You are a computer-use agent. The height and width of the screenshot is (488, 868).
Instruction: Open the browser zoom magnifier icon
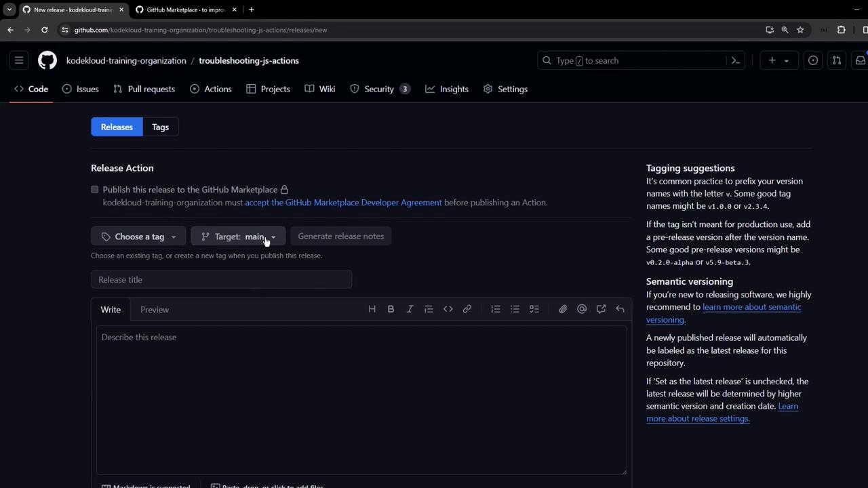pos(785,30)
